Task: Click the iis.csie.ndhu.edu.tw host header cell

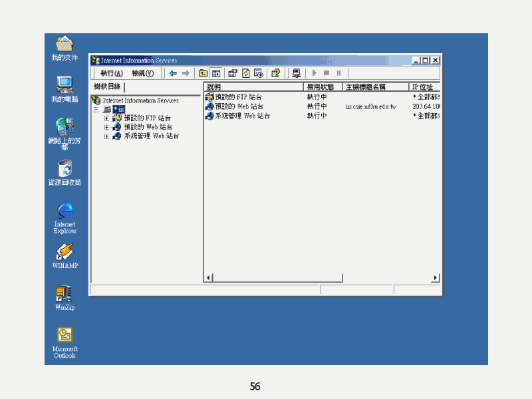Action: tap(371, 106)
